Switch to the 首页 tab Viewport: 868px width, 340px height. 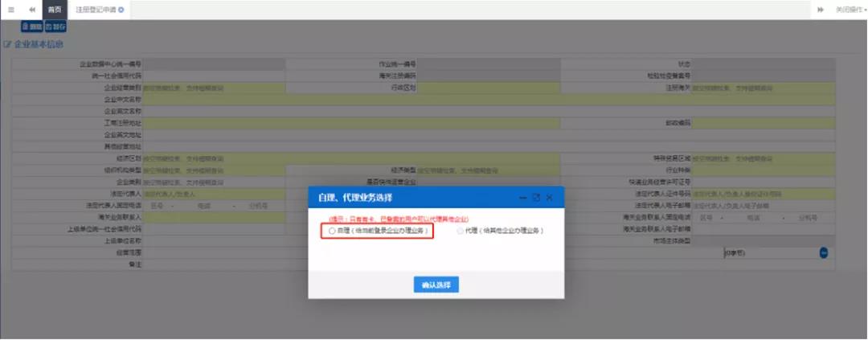[55, 10]
